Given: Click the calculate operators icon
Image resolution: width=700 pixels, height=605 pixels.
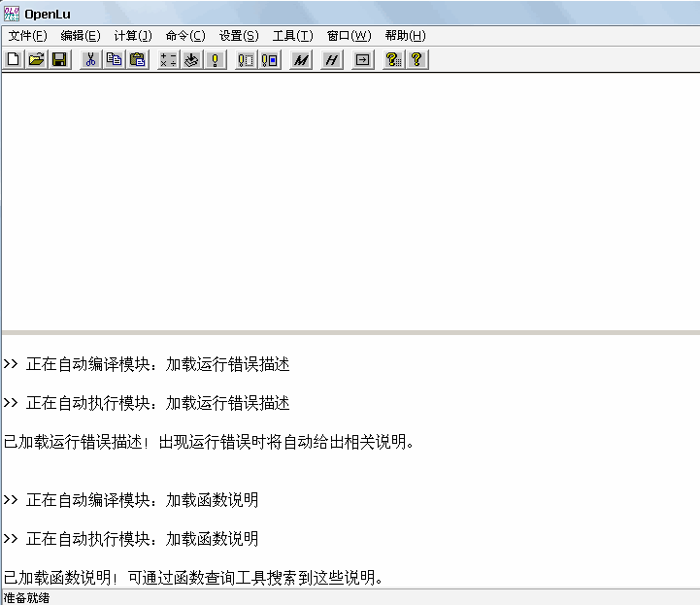Looking at the screenshot, I should point(168,59).
